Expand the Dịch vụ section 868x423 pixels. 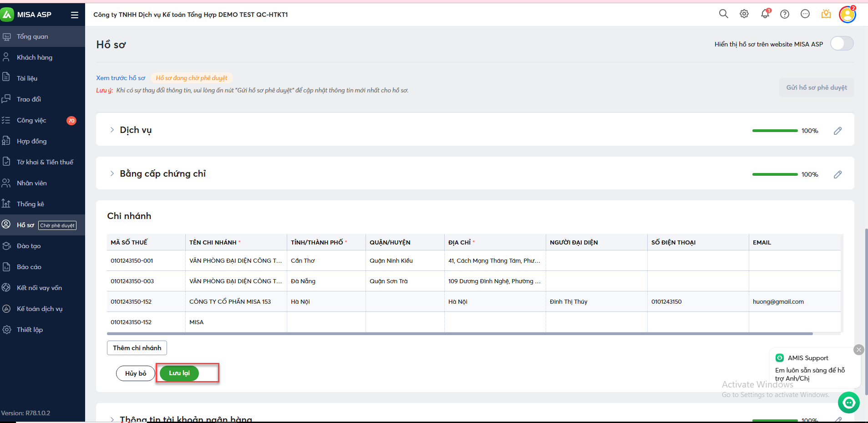pos(112,130)
